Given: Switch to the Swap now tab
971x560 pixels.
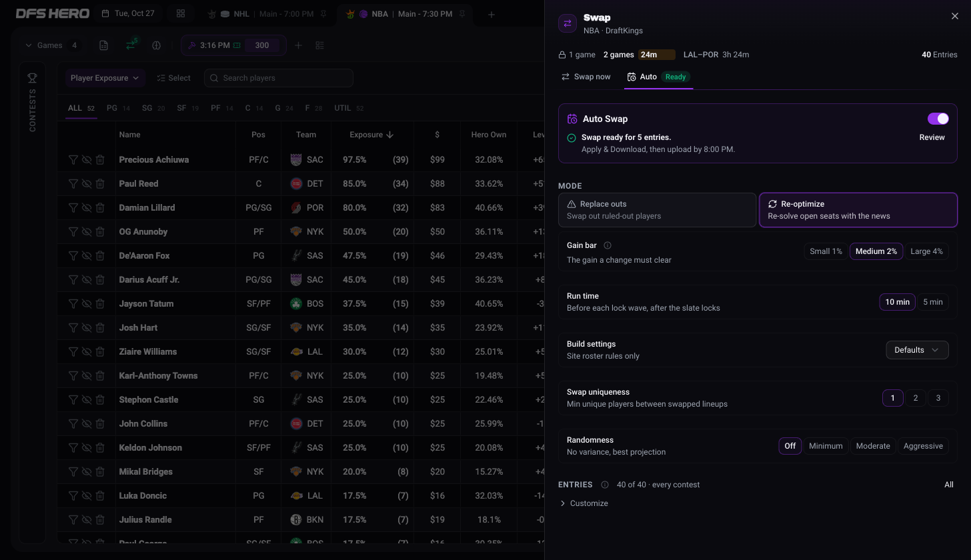Looking at the screenshot, I should tap(586, 77).
